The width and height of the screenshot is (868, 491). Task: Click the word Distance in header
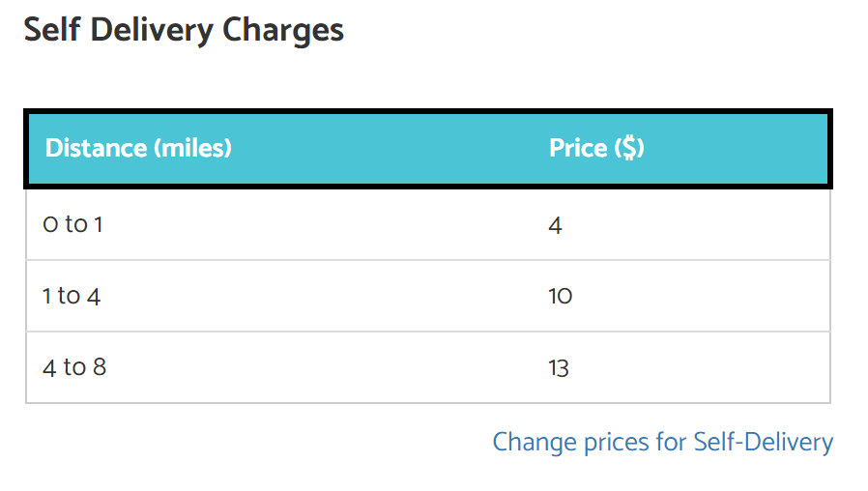(x=97, y=148)
